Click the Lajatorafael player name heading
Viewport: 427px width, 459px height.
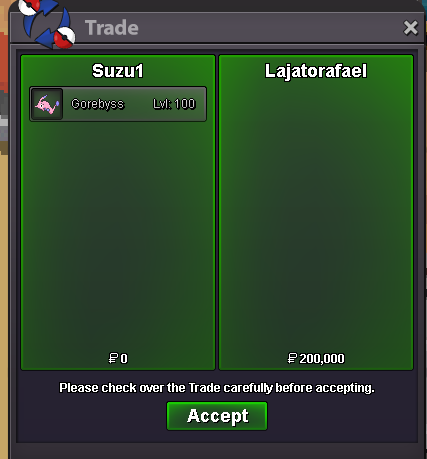pos(316,71)
